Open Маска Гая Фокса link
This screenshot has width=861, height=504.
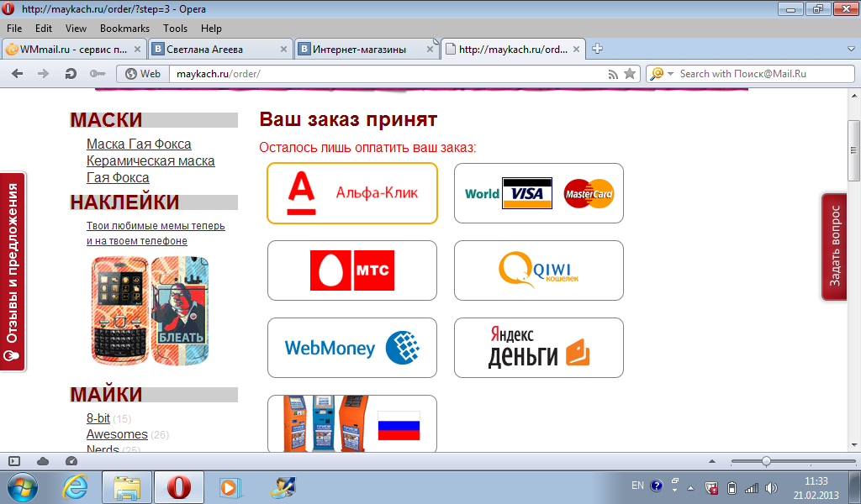[139, 144]
